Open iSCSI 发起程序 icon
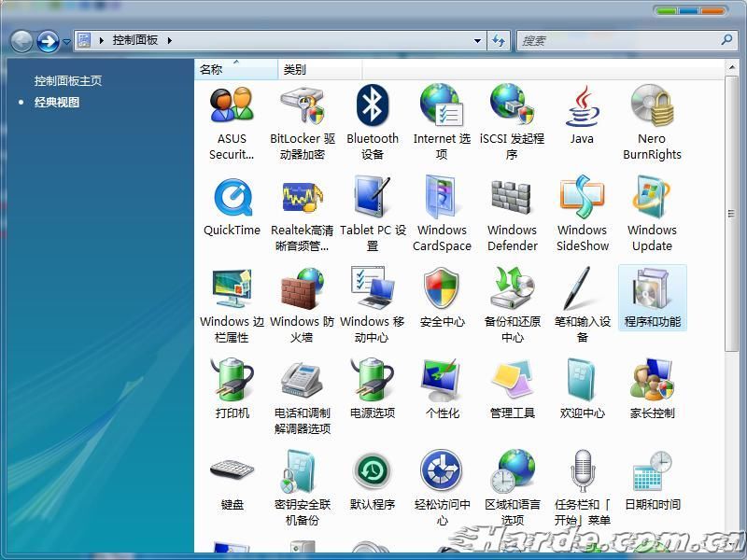The width and height of the screenshot is (747, 560). pos(512,123)
